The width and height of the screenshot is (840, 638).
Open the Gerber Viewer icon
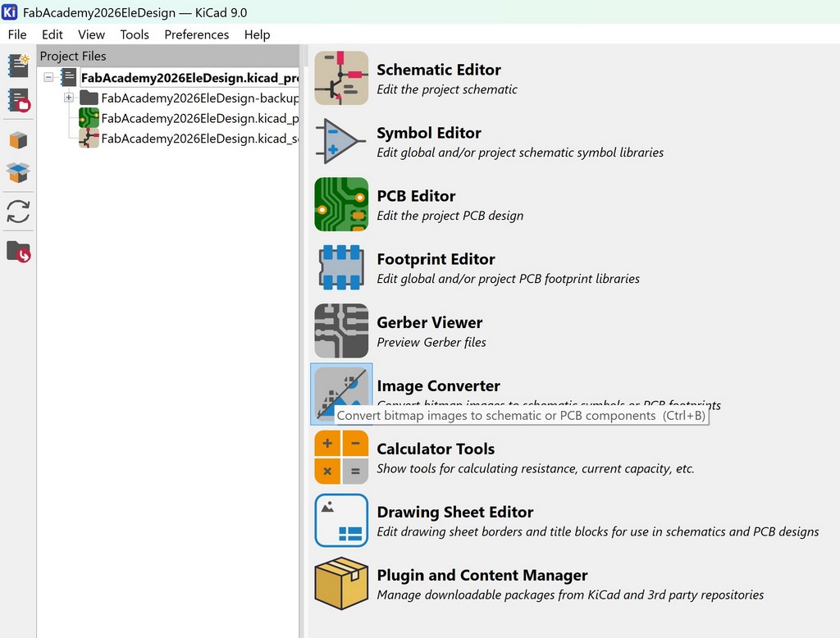(341, 330)
